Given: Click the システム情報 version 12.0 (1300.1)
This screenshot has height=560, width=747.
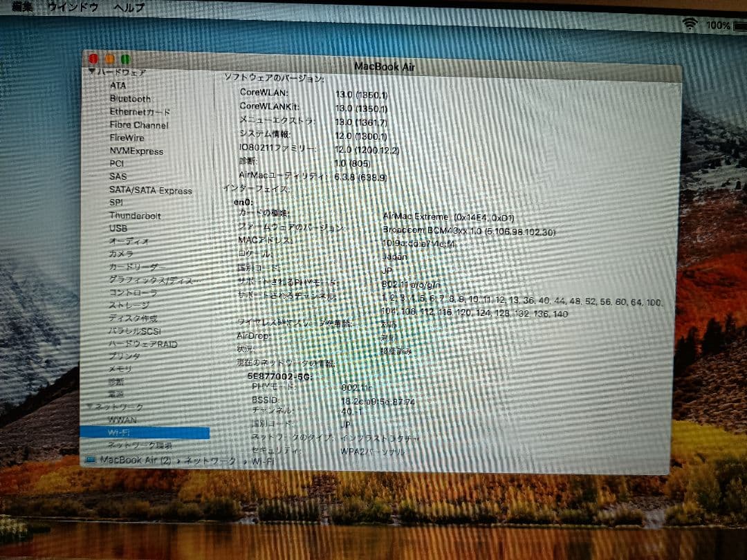Looking at the screenshot, I should tap(360, 136).
